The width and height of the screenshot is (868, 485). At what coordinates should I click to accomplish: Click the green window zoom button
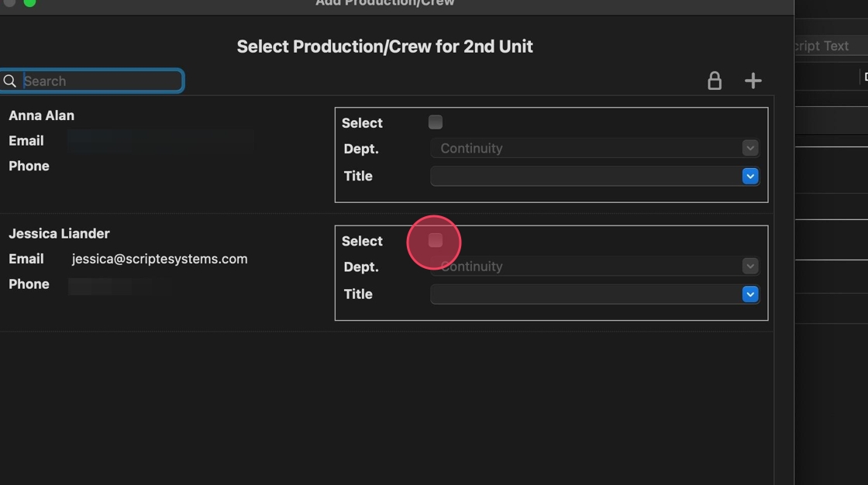29,2
